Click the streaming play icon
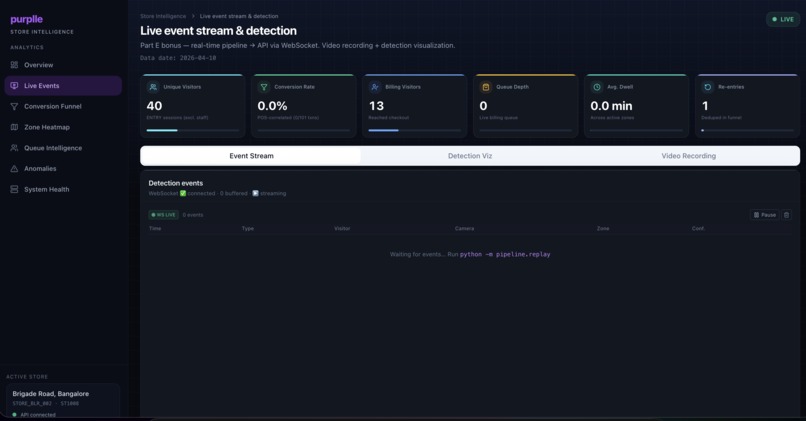This screenshot has width=806, height=421. point(255,193)
